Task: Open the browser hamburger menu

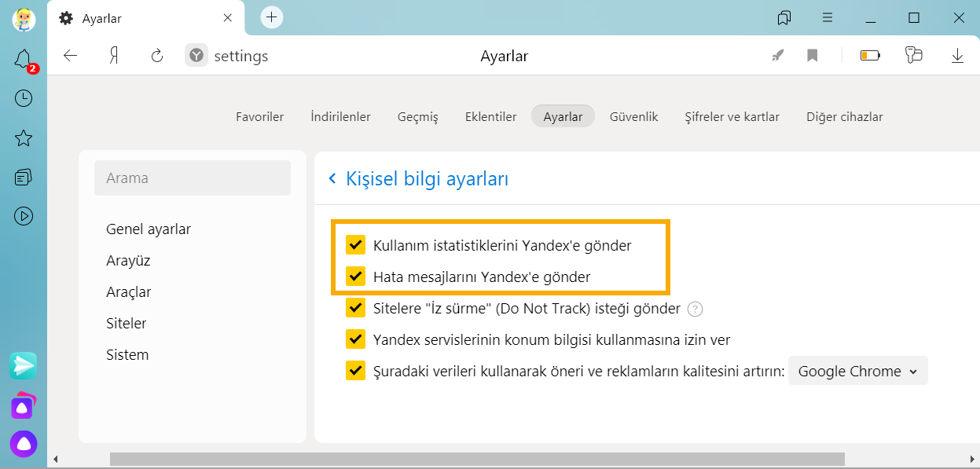Action: pyautogui.click(x=828, y=17)
